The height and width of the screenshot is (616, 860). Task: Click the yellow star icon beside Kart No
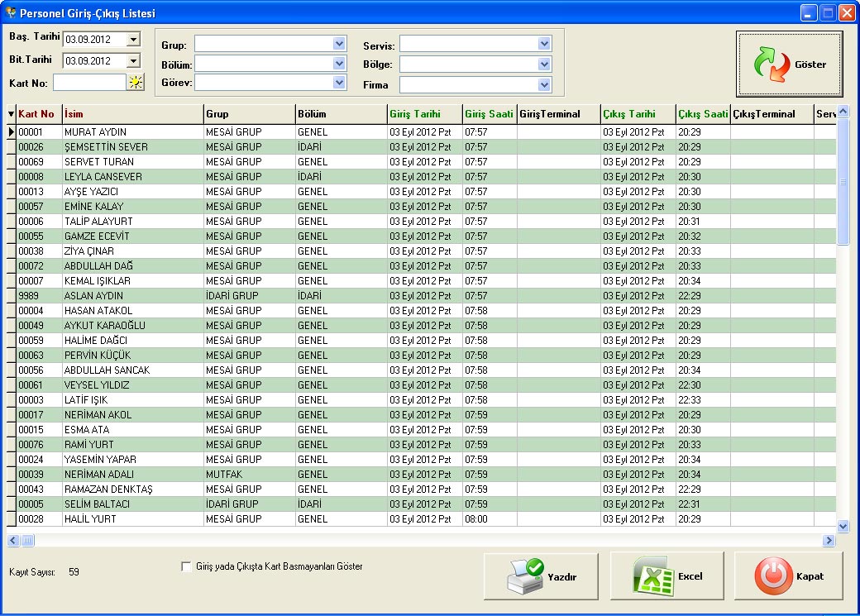tap(135, 82)
